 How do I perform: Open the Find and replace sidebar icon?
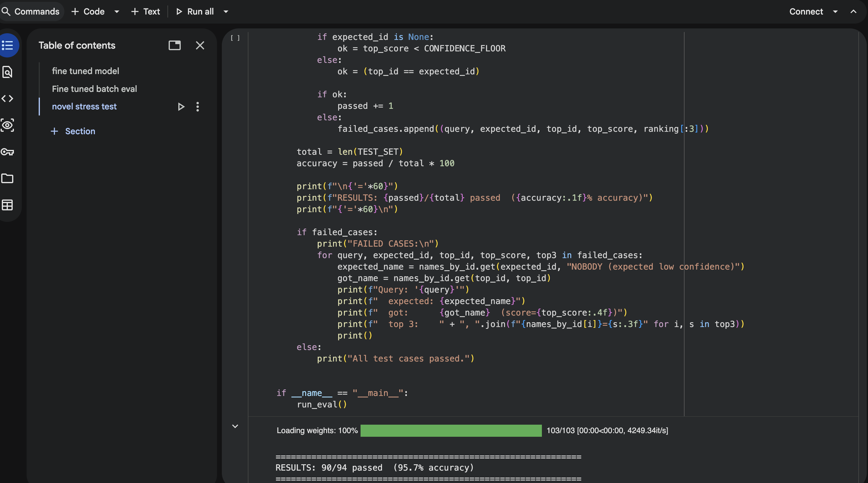(x=8, y=72)
